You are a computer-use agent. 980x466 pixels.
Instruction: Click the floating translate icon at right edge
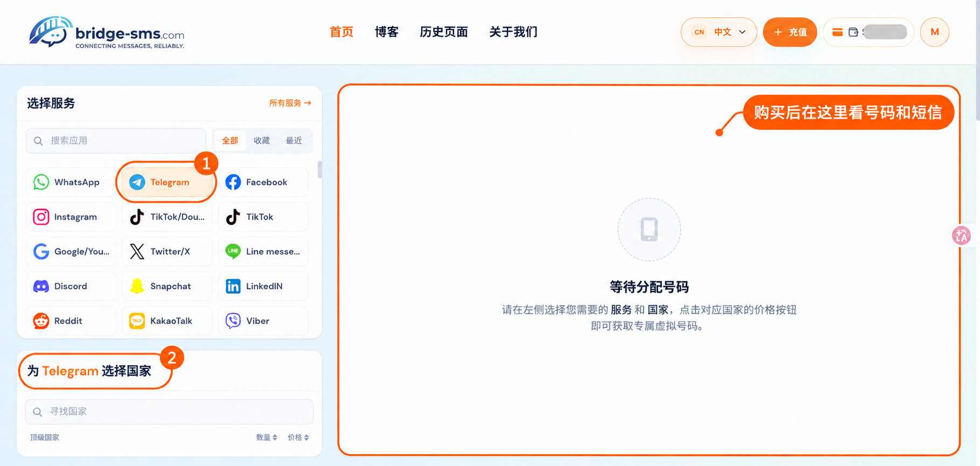[962, 235]
